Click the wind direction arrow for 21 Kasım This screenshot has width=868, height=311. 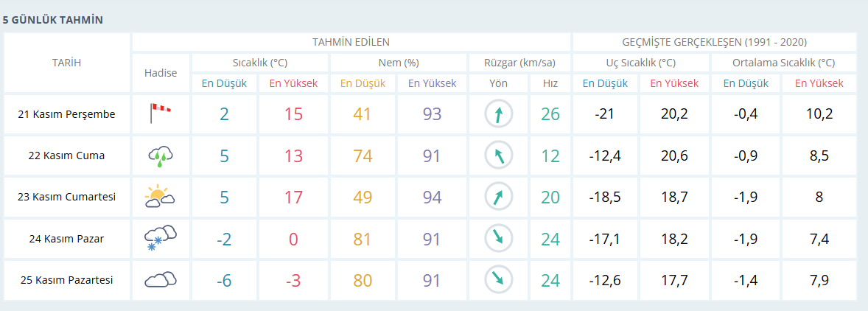point(498,114)
